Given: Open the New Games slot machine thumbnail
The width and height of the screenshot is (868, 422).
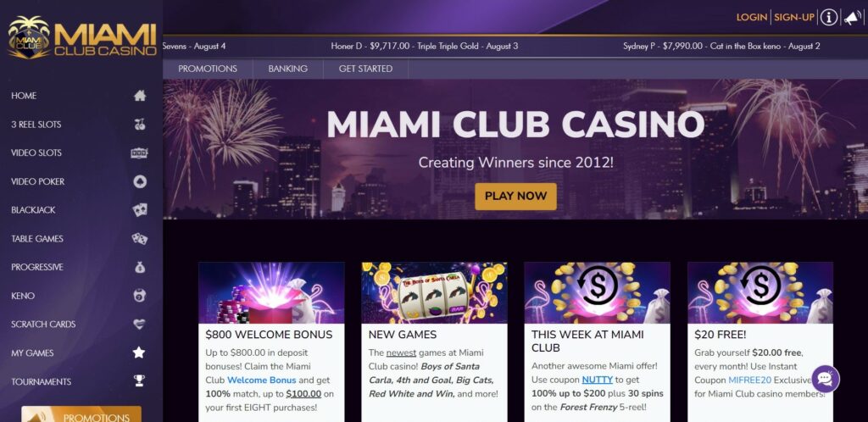Looking at the screenshot, I should [434, 292].
